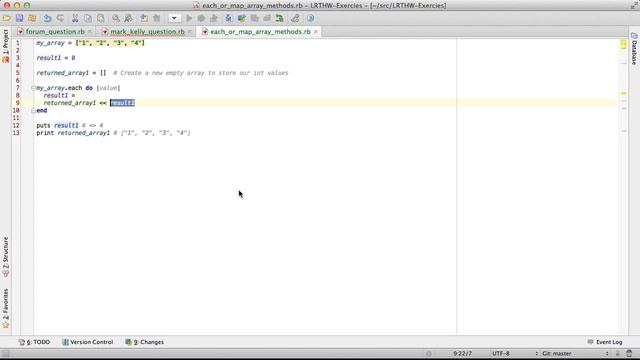This screenshot has height=360, width=640.
Task: Click the green Run button
Action: point(189,18)
